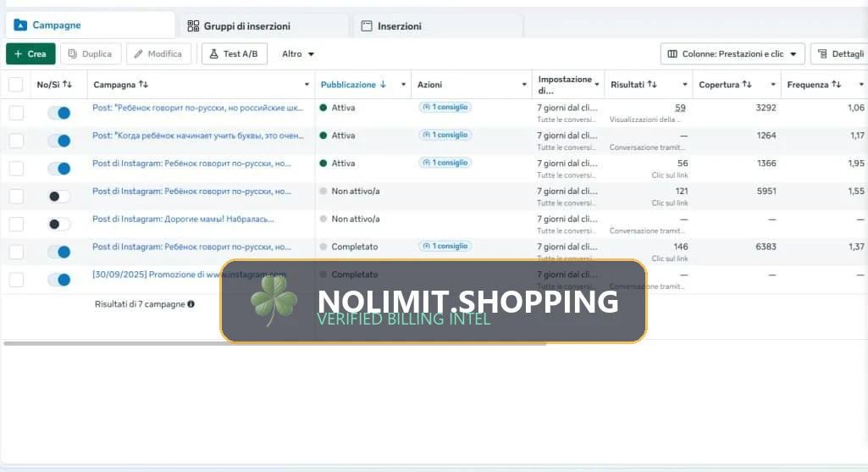Open Colonne: Prestazioni e clic dropdown
This screenshot has width=868, height=472.
pyautogui.click(x=732, y=53)
